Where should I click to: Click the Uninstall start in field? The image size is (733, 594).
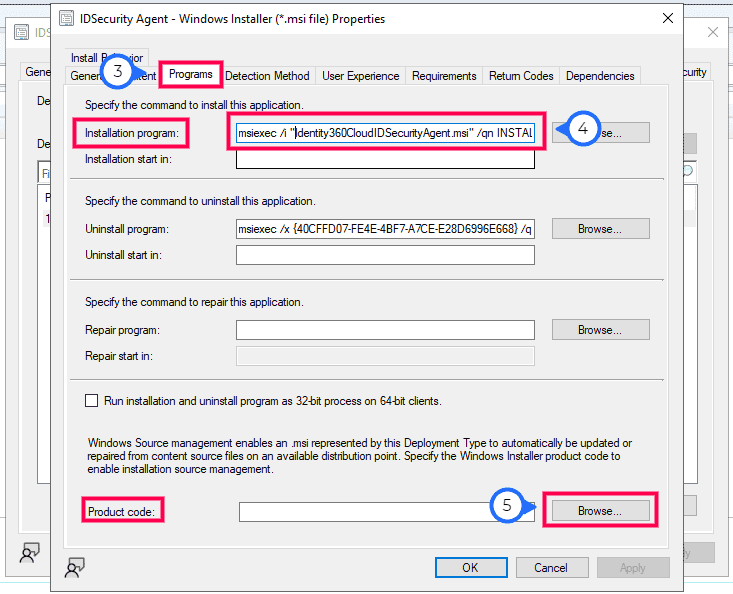385,255
